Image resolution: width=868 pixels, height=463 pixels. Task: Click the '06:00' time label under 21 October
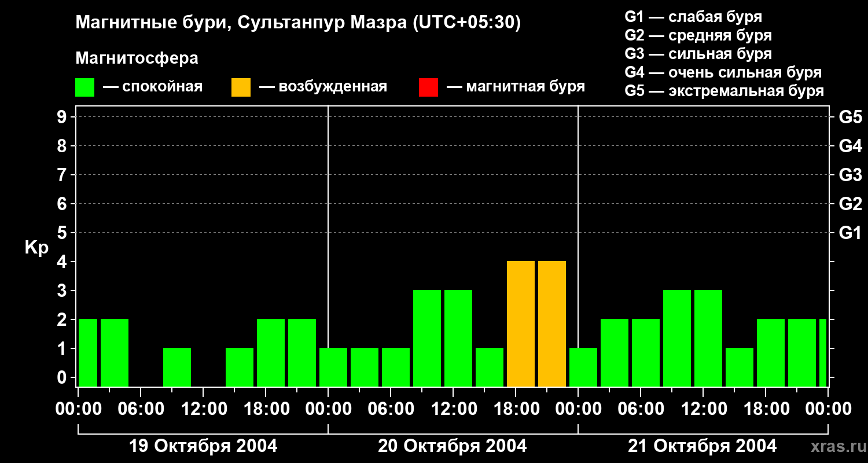pos(641,409)
